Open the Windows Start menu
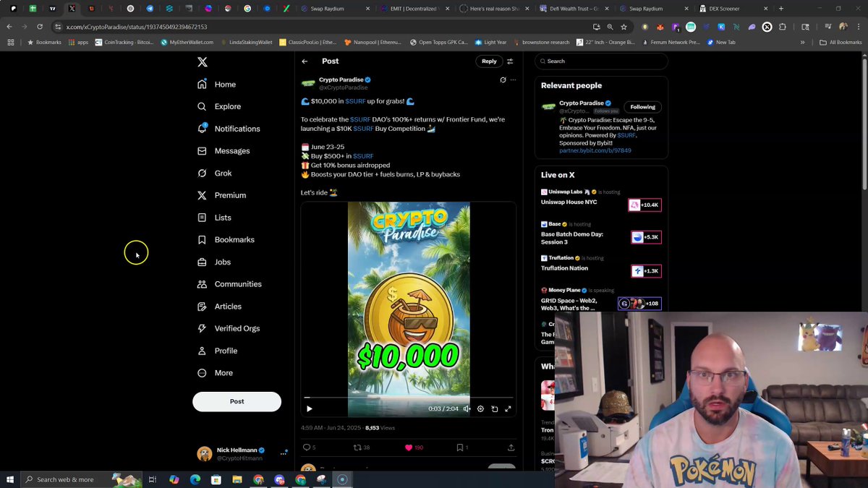 [10, 479]
